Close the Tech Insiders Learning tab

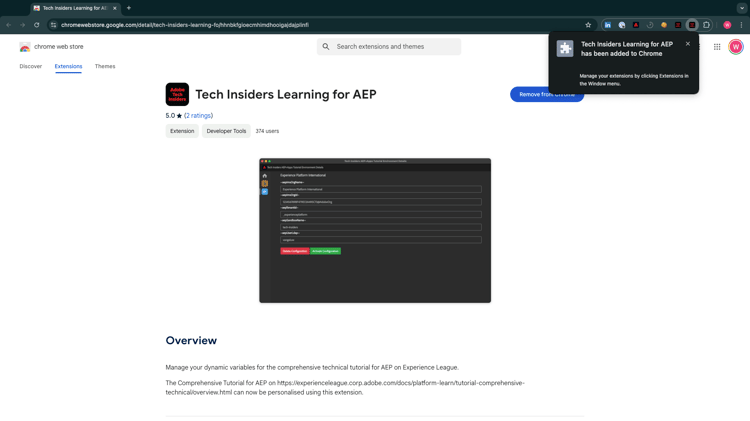click(114, 8)
